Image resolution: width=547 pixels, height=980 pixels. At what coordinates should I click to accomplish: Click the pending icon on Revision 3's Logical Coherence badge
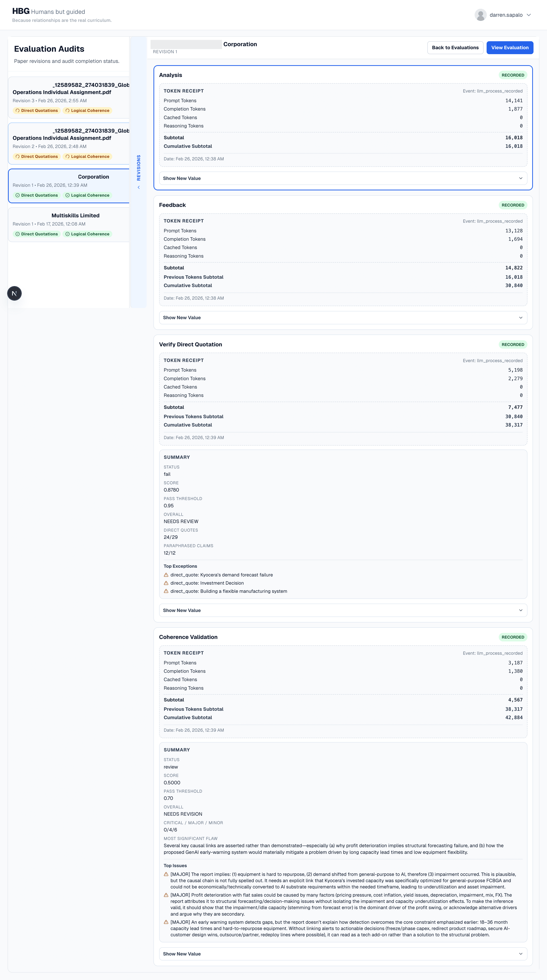[x=68, y=110]
